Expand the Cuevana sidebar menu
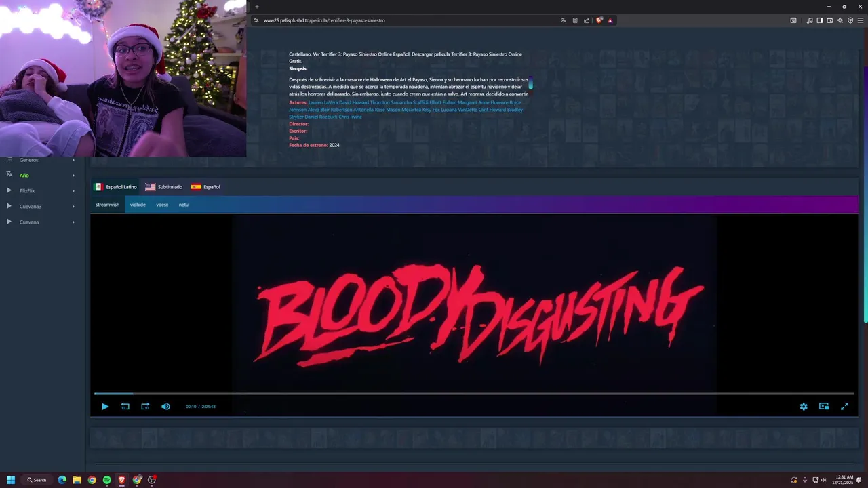This screenshot has width=868, height=488. tap(41, 222)
